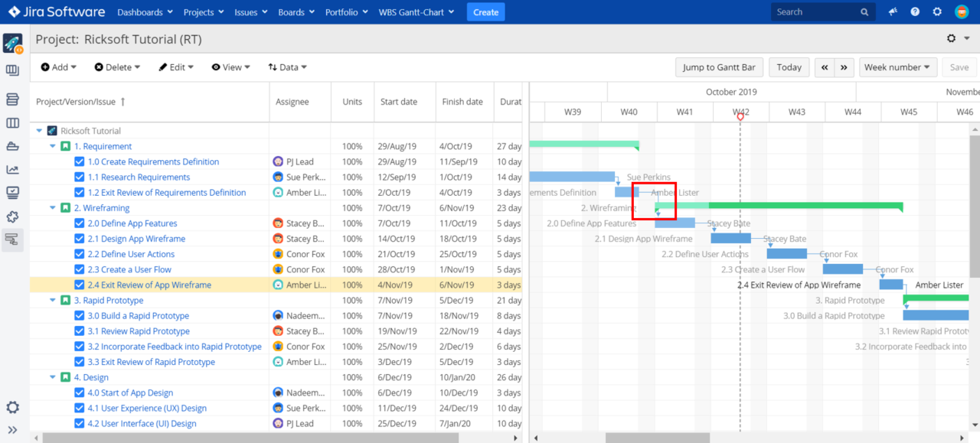The width and height of the screenshot is (980, 443).
Task: Open the Boards menu
Action: pyautogui.click(x=296, y=12)
